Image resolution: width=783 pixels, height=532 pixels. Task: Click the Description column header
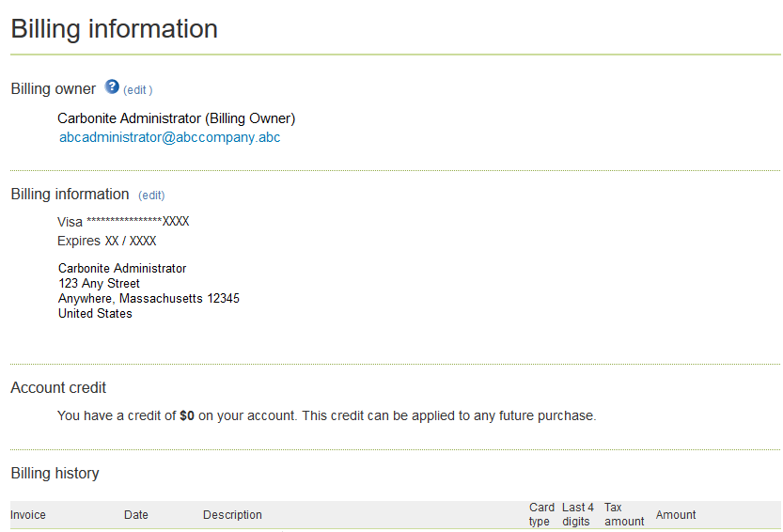point(232,515)
